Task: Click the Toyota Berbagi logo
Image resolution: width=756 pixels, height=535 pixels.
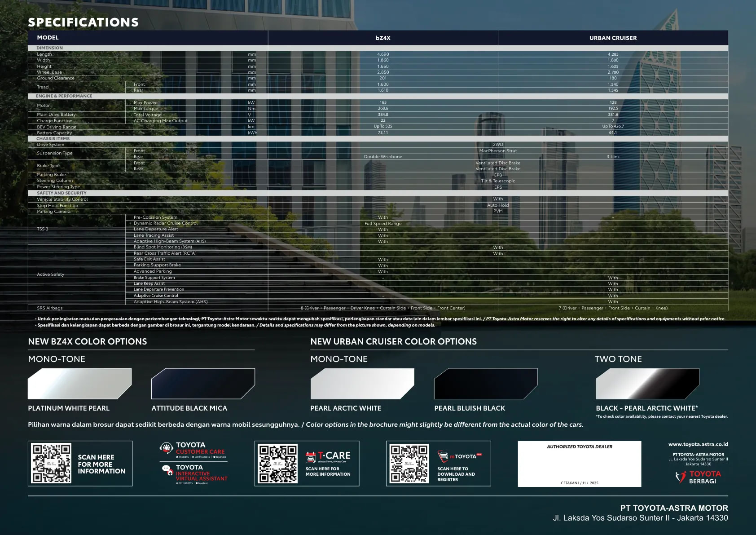Action: click(698, 477)
